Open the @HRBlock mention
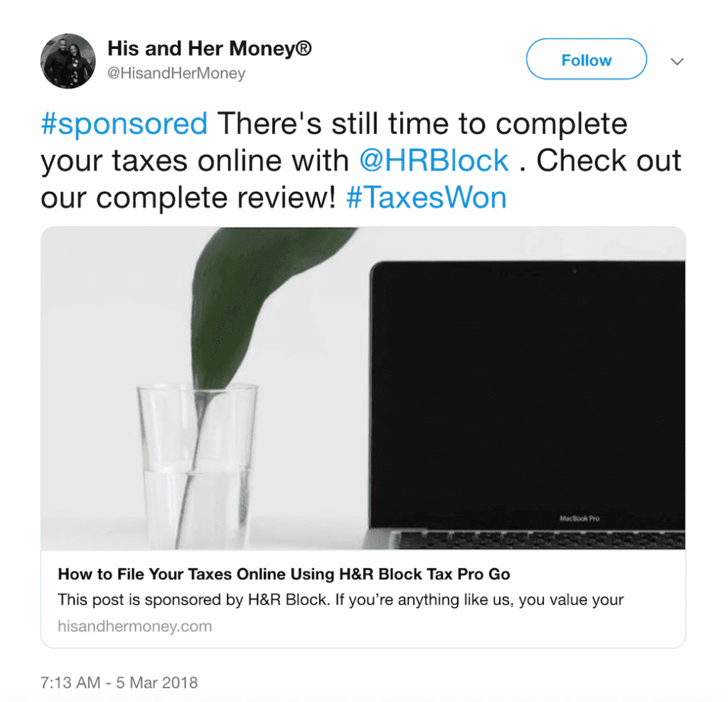728x702 pixels. coord(437,161)
